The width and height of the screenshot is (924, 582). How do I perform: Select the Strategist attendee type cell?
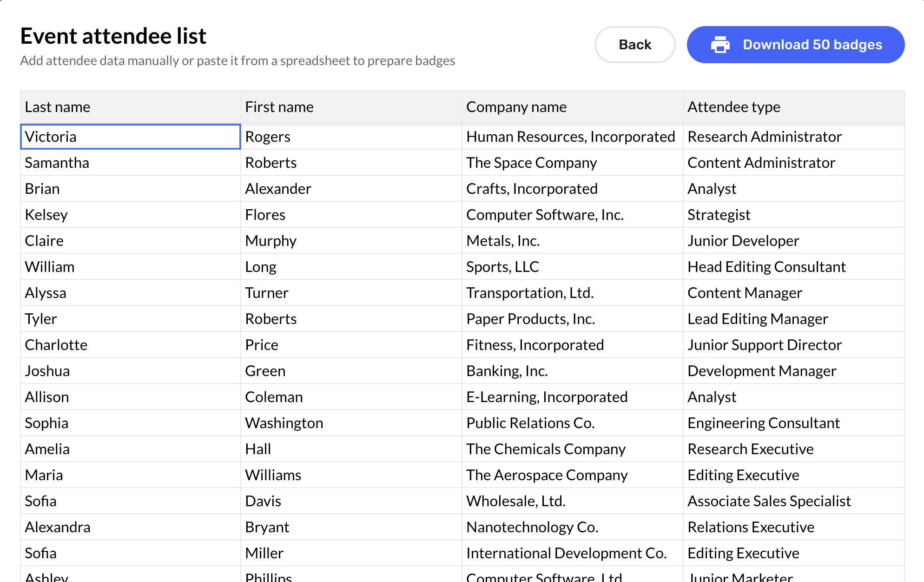pyautogui.click(x=793, y=215)
